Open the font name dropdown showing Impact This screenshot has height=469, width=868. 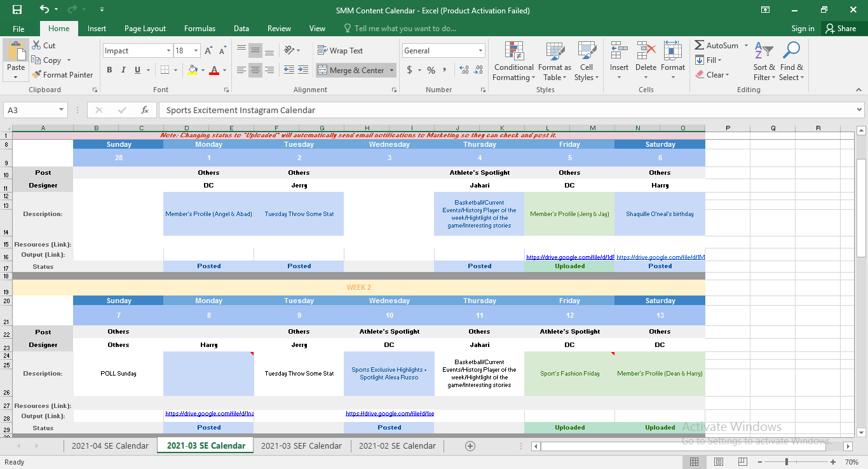168,51
